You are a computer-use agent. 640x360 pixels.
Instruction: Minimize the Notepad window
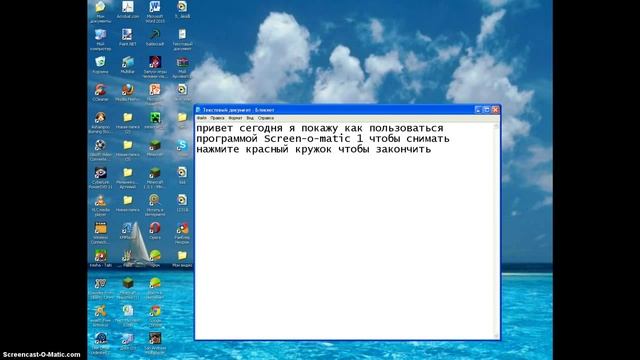[478, 110]
